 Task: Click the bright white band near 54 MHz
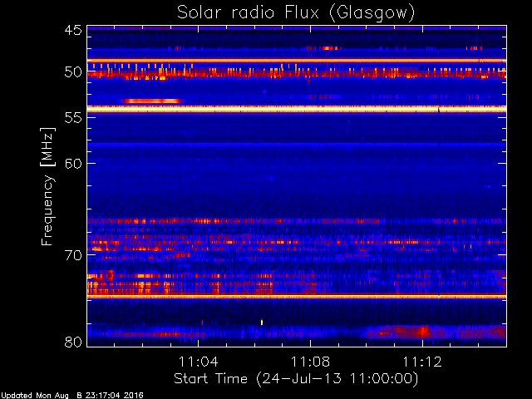(297, 109)
